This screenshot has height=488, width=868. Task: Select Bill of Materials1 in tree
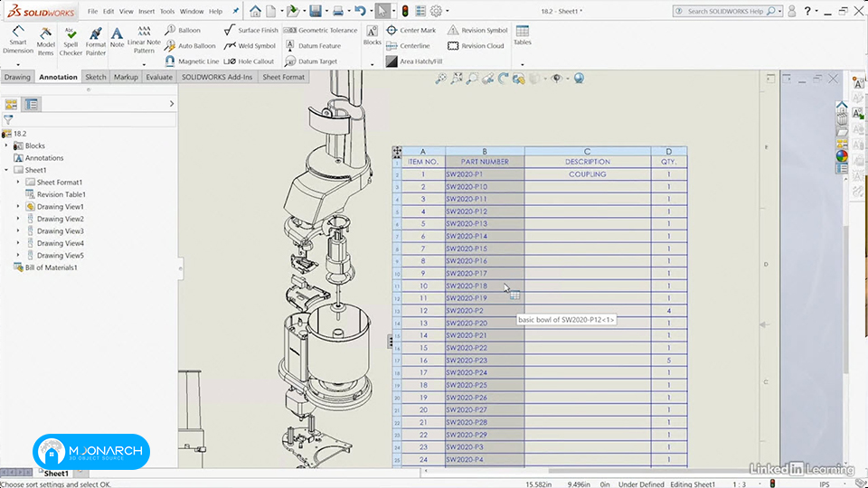click(x=45, y=267)
